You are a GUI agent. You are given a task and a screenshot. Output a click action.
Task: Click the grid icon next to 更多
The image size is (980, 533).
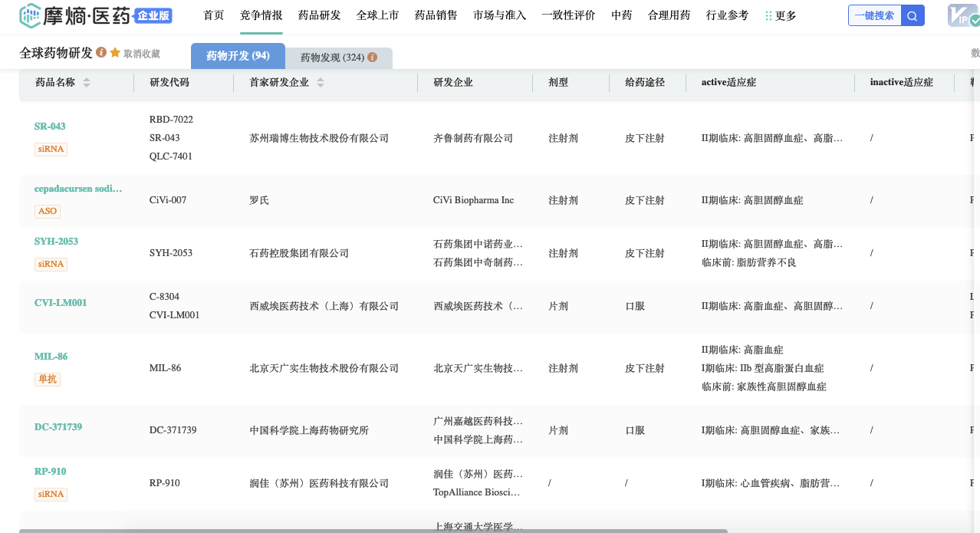[768, 15]
